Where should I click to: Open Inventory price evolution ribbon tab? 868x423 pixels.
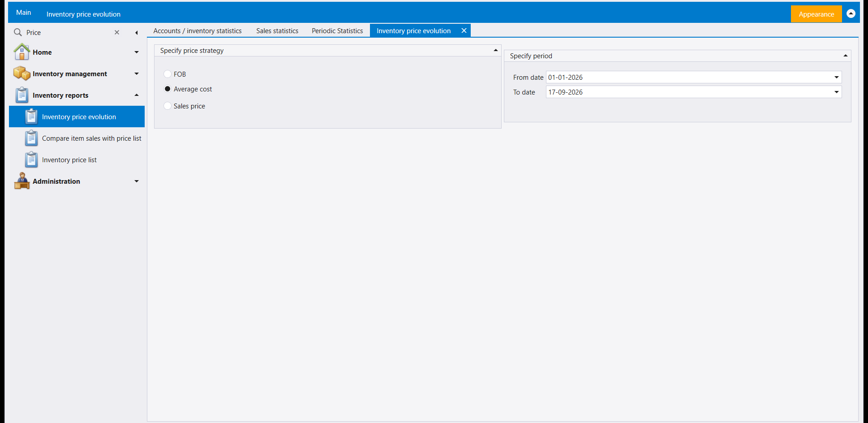point(83,14)
